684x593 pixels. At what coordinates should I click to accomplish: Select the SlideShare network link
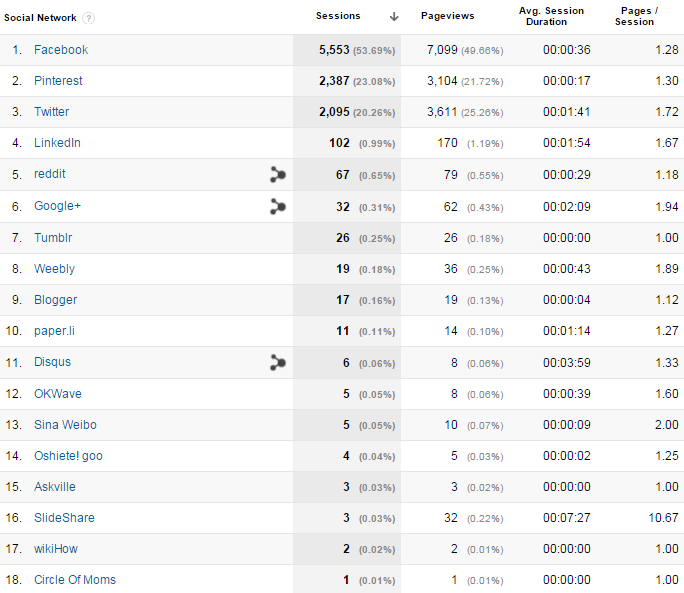64,518
